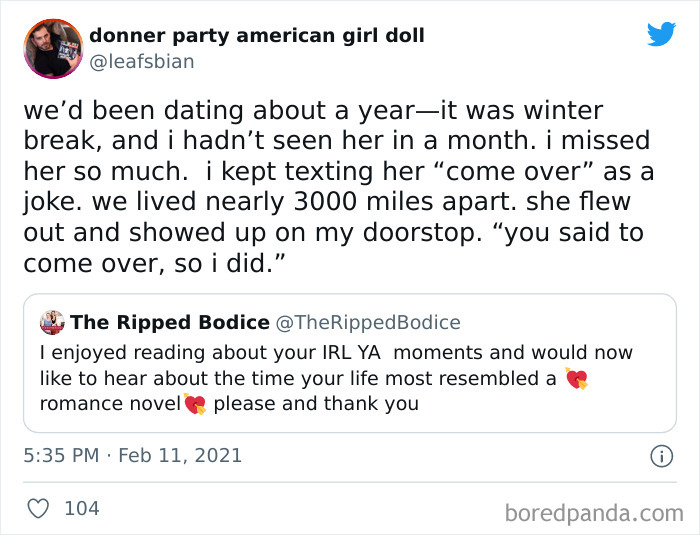Click the heart emoji after "romance novel"
This screenshot has width=700, height=535.
(x=194, y=405)
